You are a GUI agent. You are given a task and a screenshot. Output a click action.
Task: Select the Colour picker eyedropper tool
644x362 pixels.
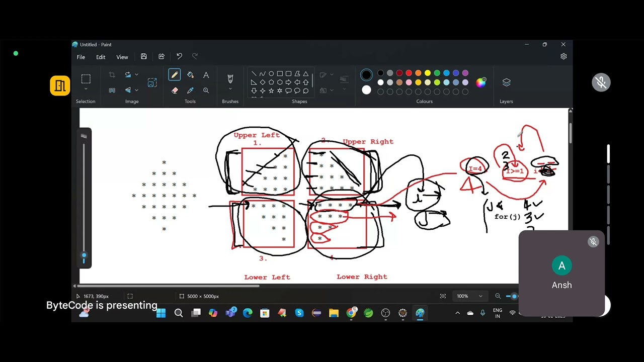[190, 90]
